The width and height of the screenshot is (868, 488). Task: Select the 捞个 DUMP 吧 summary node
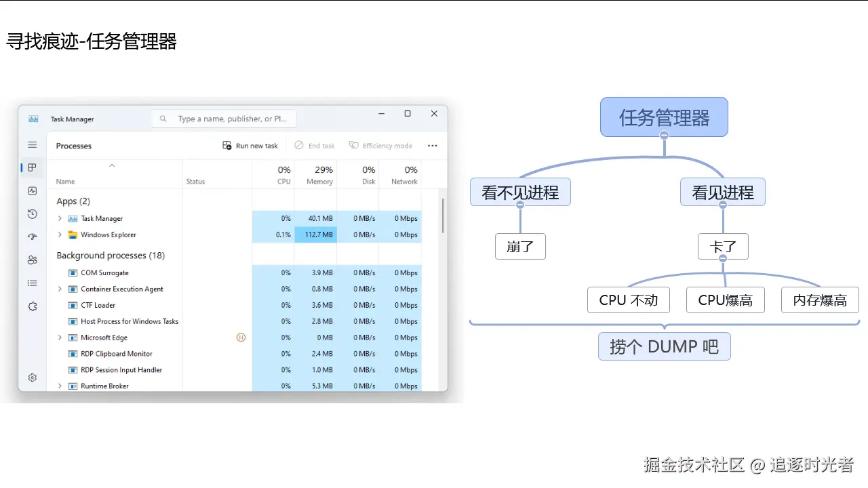coord(665,346)
